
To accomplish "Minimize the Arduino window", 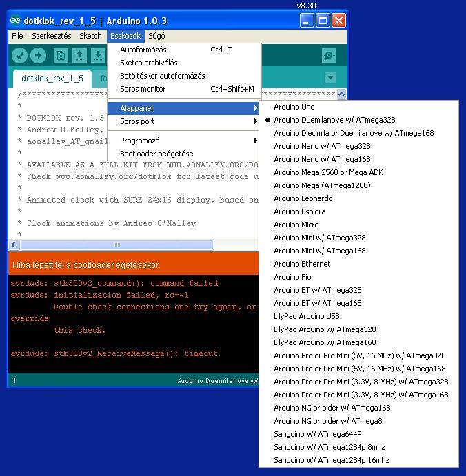I will click(x=307, y=21).
